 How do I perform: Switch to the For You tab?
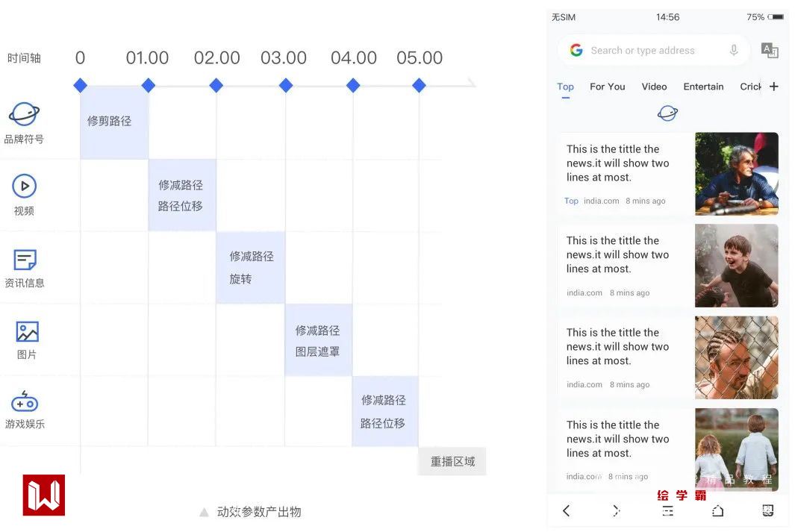click(607, 87)
